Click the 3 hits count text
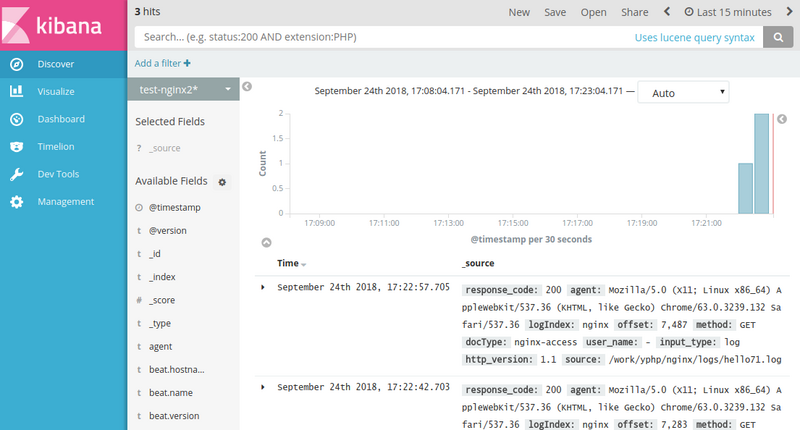 pyautogui.click(x=147, y=11)
